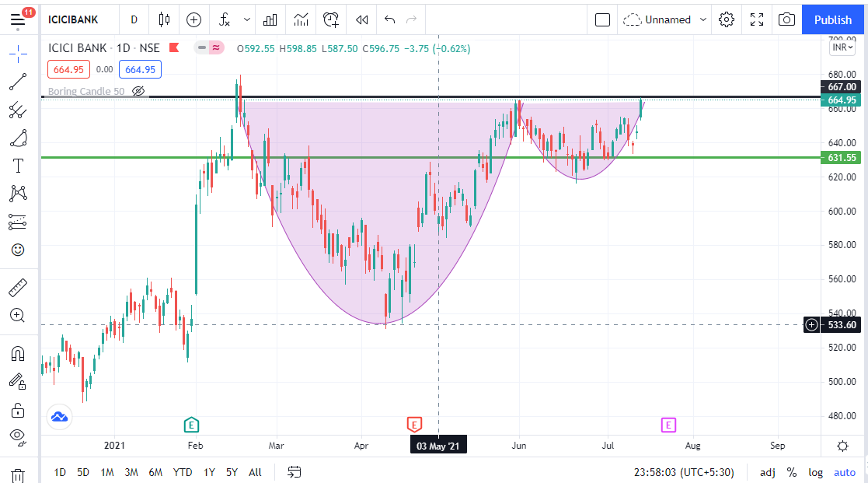The height and width of the screenshot is (483, 868).
Task: Open the alert clock icon
Action: tap(332, 19)
